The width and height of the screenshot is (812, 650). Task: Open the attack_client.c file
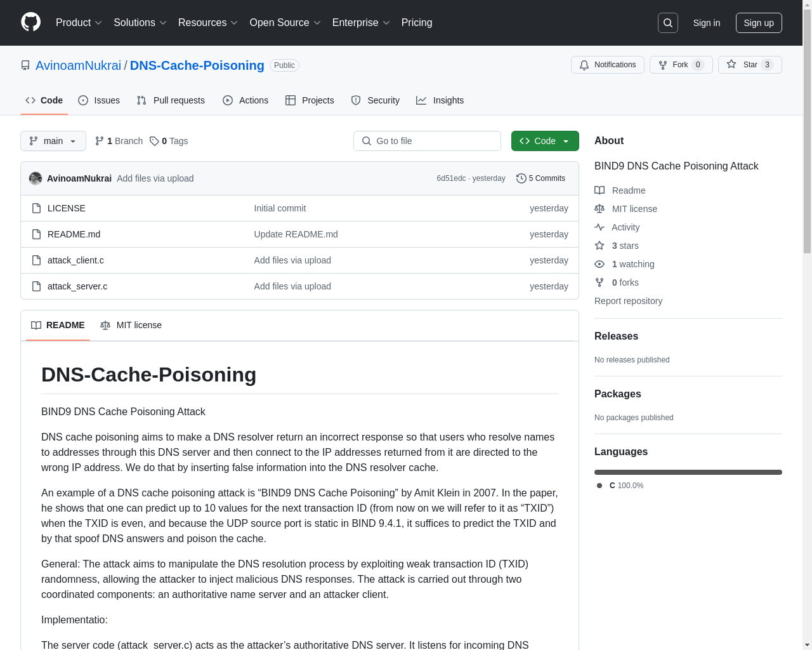pos(75,260)
